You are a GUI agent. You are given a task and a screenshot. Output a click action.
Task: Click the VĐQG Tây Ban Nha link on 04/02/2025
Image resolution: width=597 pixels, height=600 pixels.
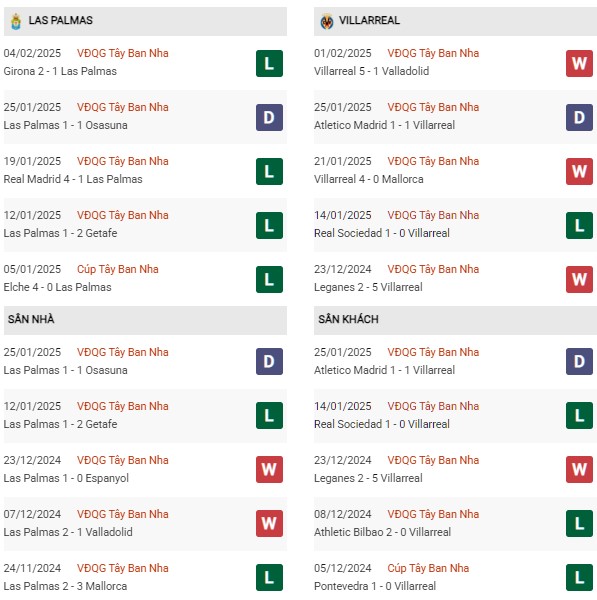tap(122, 53)
